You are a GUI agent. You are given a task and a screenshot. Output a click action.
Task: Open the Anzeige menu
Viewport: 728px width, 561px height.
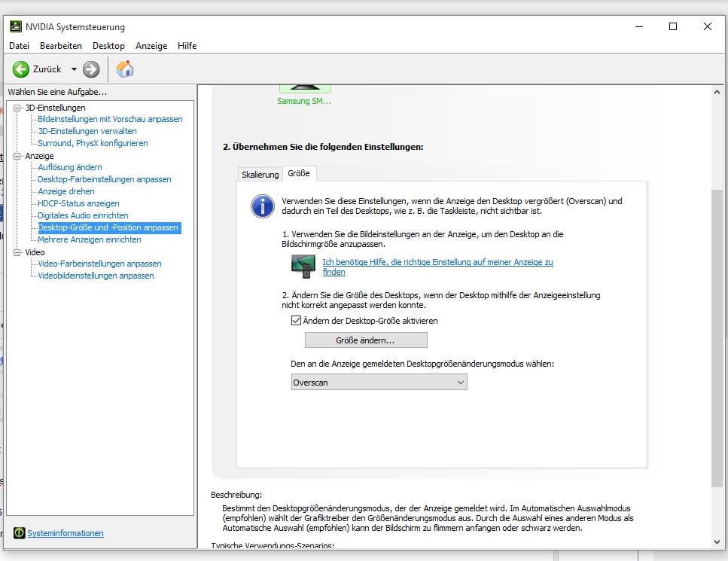click(x=151, y=45)
